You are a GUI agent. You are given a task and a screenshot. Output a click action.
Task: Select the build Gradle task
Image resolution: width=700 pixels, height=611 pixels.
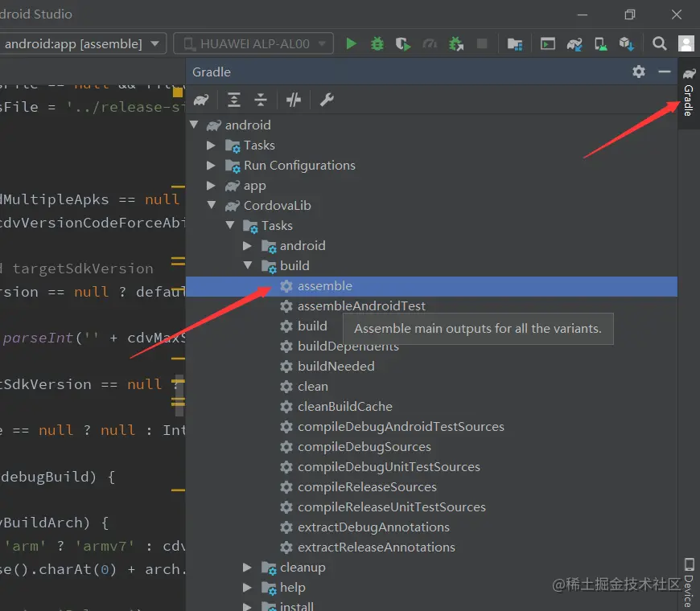(x=312, y=326)
